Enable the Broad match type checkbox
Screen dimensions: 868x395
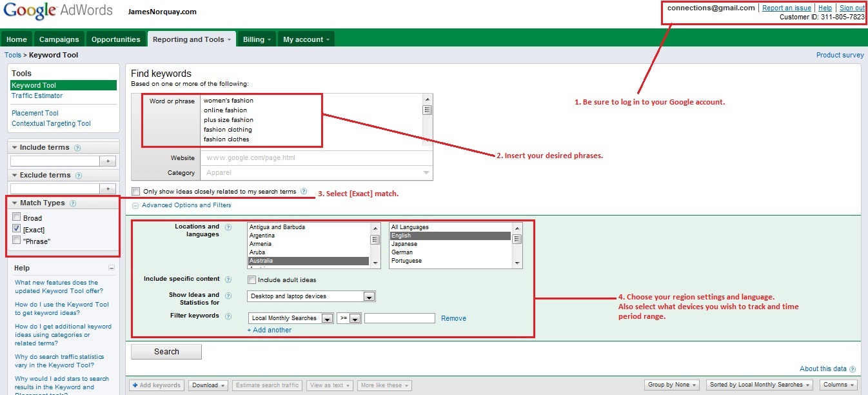(x=17, y=218)
